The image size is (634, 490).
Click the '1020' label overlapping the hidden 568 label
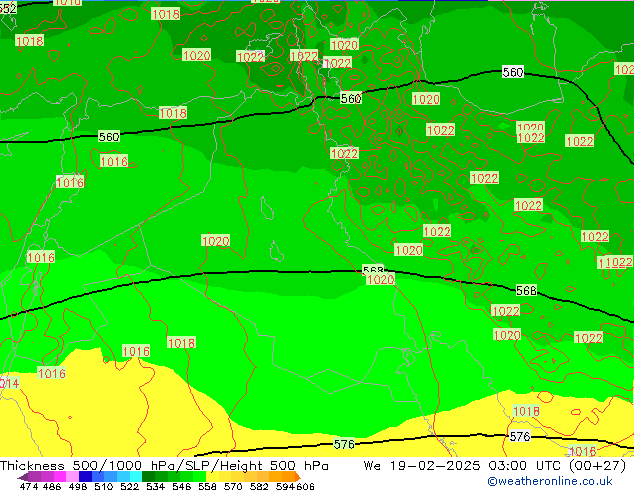point(380,279)
